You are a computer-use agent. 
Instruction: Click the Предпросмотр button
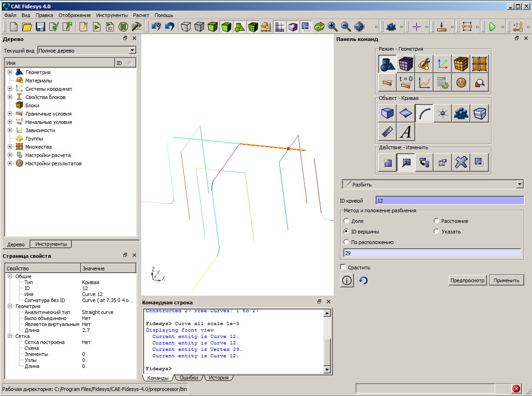[x=468, y=280]
